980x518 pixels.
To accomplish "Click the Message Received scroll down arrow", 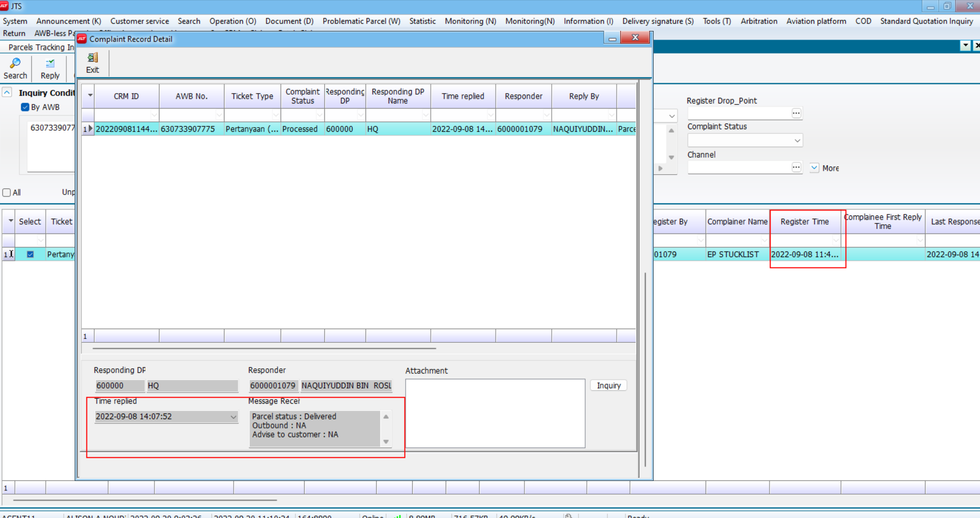I will (386, 441).
